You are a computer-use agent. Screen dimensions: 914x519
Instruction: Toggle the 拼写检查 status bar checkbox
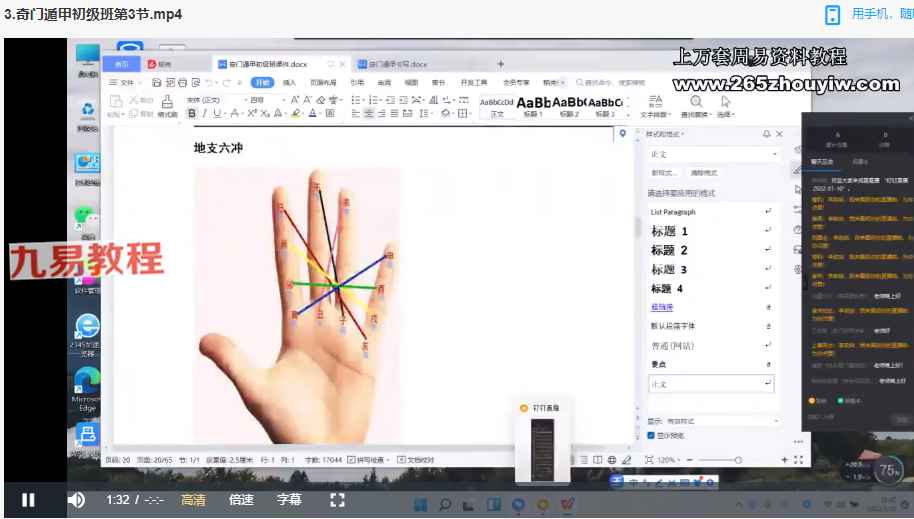pos(352,460)
